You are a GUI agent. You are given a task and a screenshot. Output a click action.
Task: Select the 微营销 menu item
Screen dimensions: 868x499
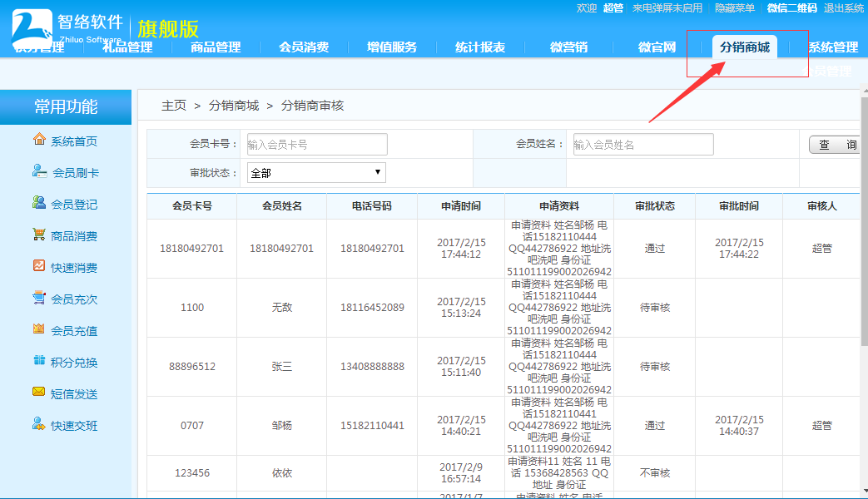[568, 47]
